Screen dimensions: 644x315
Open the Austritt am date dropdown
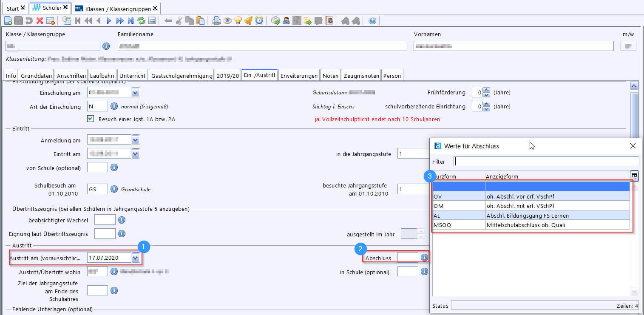click(136, 257)
